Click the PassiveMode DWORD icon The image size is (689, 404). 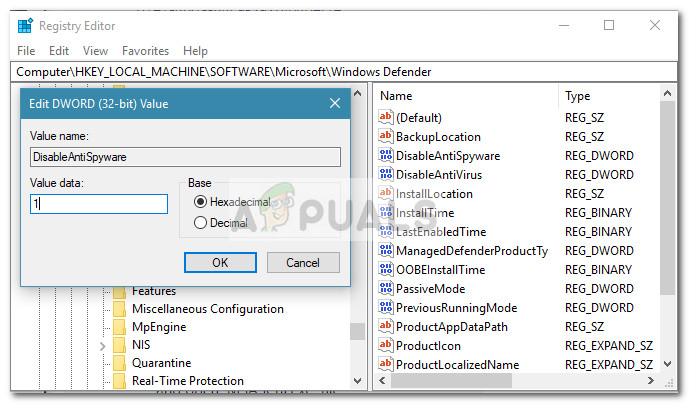coord(385,288)
